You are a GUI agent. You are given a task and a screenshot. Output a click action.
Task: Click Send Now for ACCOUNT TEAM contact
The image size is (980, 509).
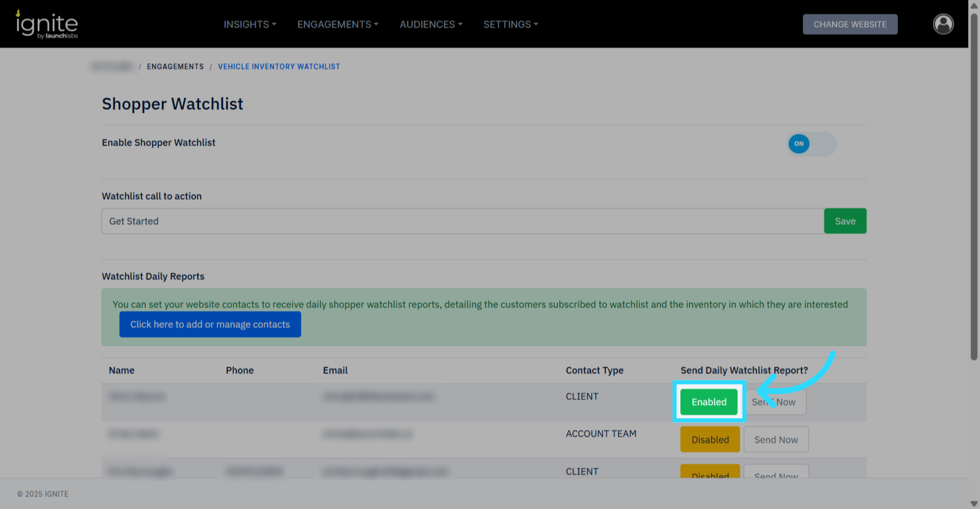pyautogui.click(x=776, y=440)
